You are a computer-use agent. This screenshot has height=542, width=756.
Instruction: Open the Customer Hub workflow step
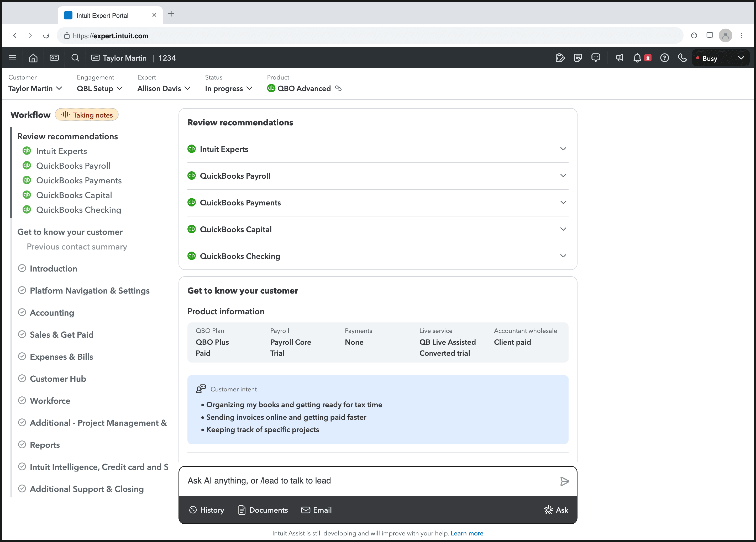click(x=52, y=379)
